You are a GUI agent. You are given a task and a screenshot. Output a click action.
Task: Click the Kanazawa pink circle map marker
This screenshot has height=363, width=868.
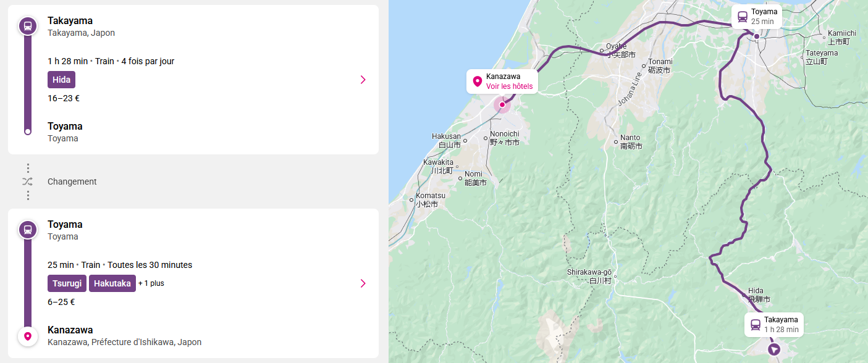click(x=502, y=105)
